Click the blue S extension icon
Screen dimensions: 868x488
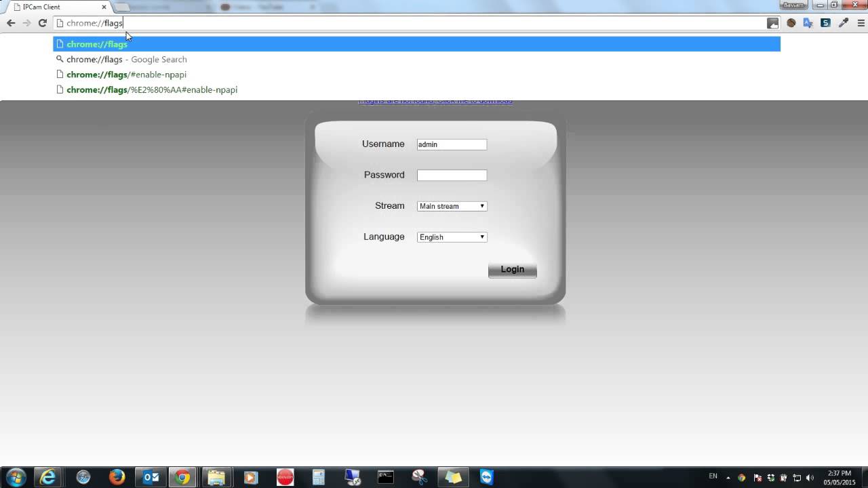click(825, 23)
